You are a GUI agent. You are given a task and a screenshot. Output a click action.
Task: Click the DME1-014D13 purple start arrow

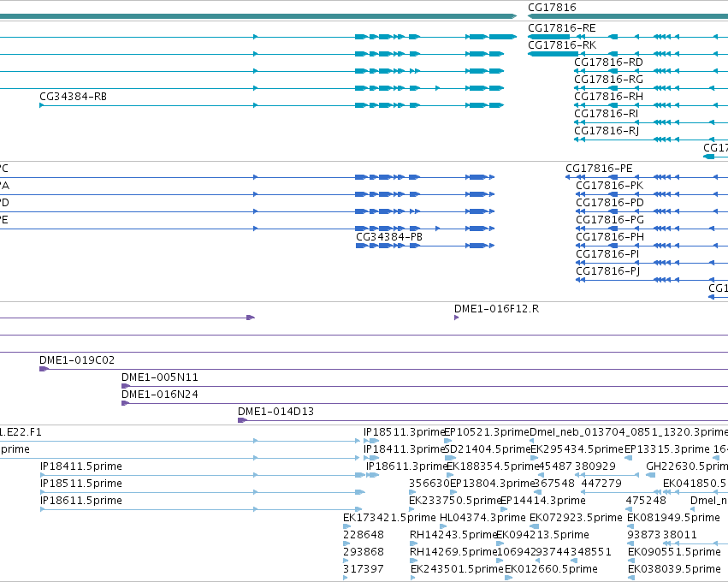pyautogui.click(x=242, y=420)
